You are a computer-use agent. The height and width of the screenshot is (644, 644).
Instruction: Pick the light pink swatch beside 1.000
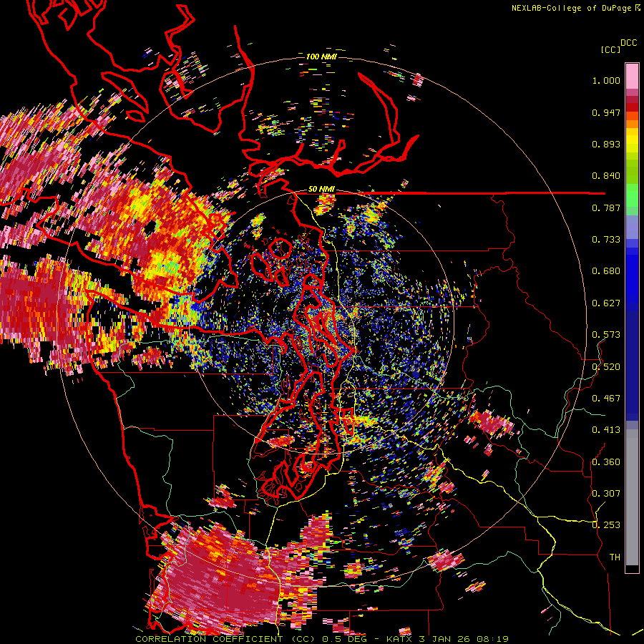632,76
